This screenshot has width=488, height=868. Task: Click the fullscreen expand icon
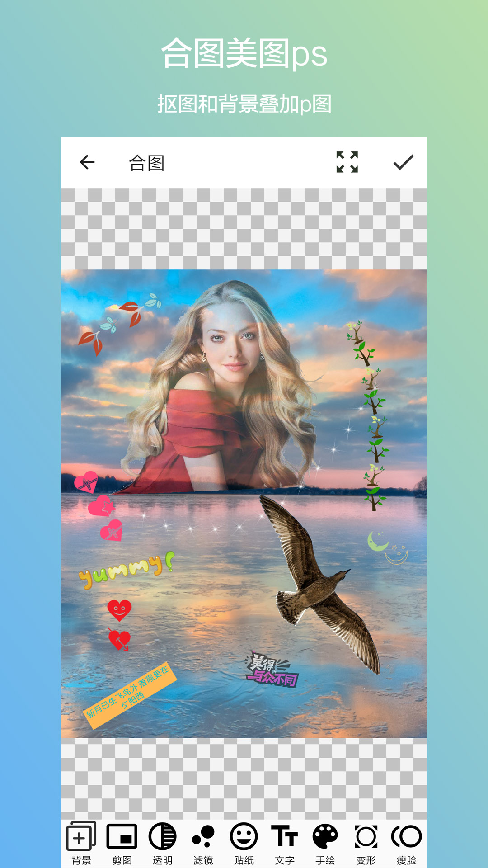click(x=347, y=162)
